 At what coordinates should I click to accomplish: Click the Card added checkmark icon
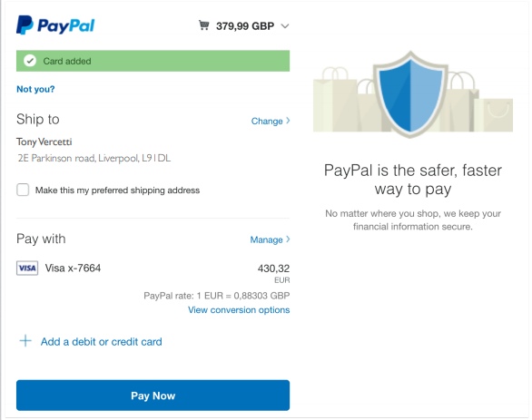click(30, 61)
